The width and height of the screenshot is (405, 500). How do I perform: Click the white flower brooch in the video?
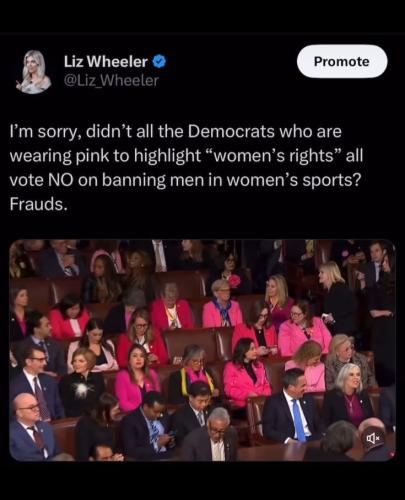pyautogui.click(x=82, y=389)
